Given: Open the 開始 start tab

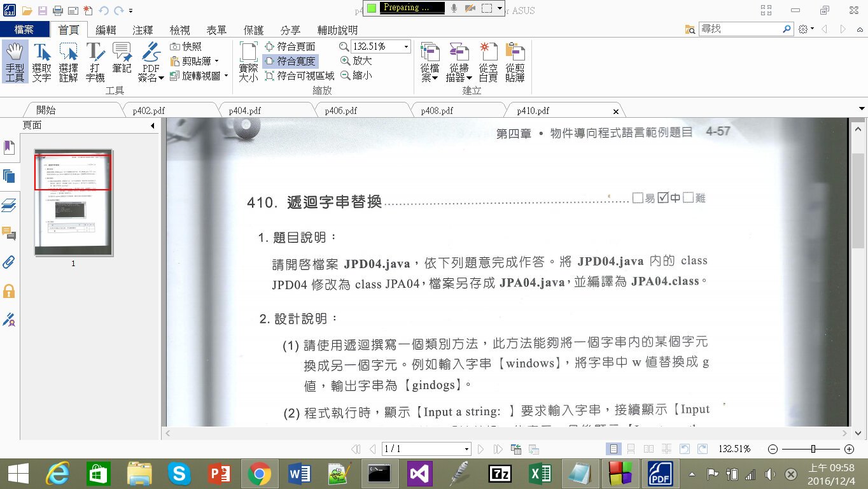Looking at the screenshot, I should point(46,110).
